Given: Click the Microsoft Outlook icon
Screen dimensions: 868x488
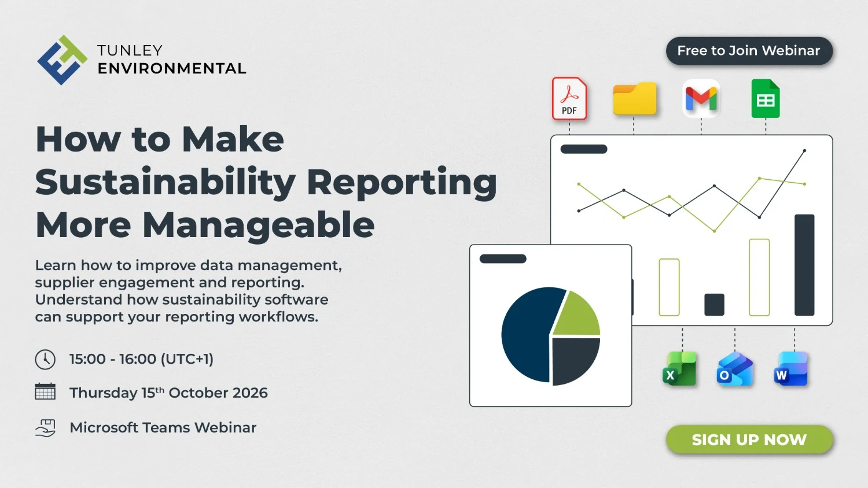Looking at the screenshot, I should 735,369.
